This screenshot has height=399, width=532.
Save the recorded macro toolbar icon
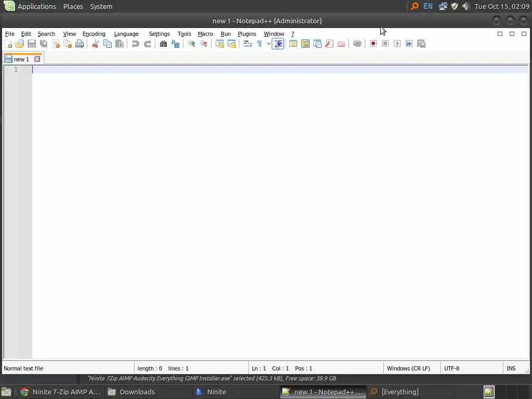coord(421,44)
